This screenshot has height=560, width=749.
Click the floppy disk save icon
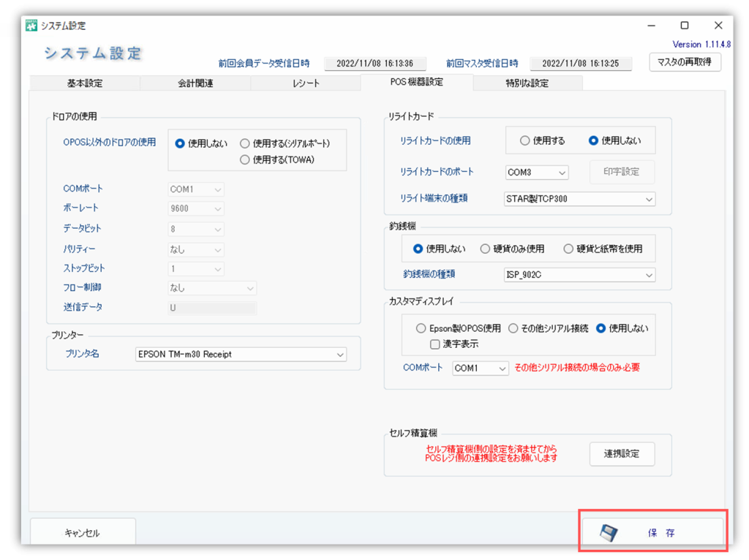point(609,532)
